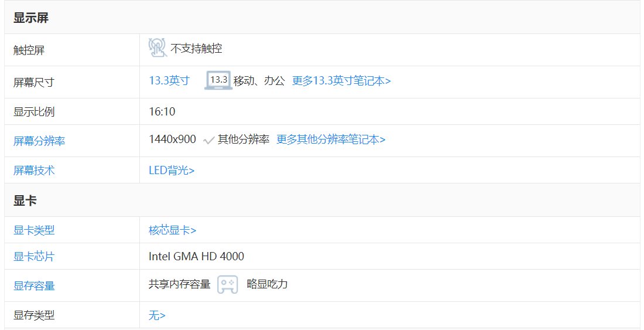Click the 13.3 laptop screen icon
This screenshot has width=644, height=330.
pos(218,80)
